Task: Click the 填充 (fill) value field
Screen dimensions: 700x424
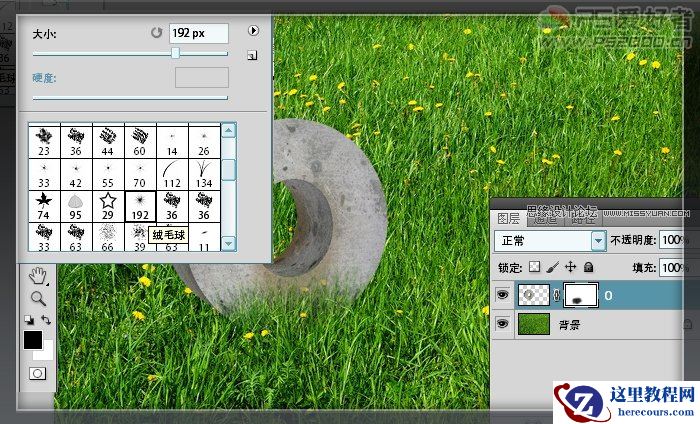Action: click(x=674, y=267)
